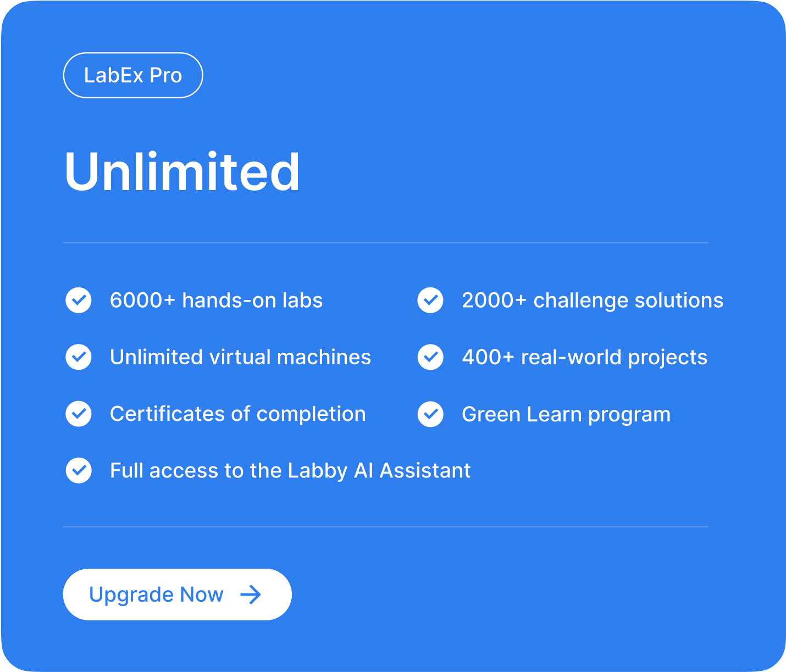The image size is (786, 672).
Task: Click the arrow icon inside Upgrade Now button
Action: tap(251, 594)
